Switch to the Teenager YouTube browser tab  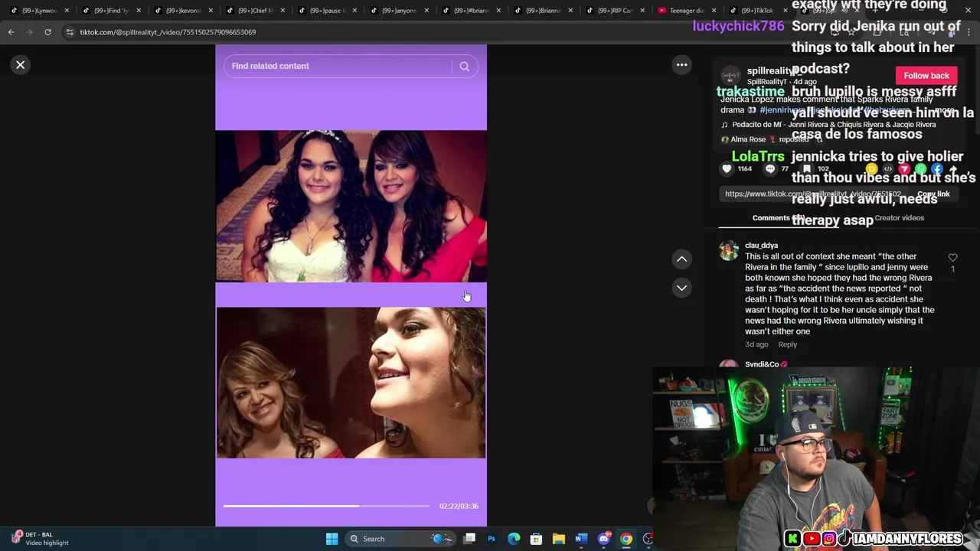pos(686,10)
